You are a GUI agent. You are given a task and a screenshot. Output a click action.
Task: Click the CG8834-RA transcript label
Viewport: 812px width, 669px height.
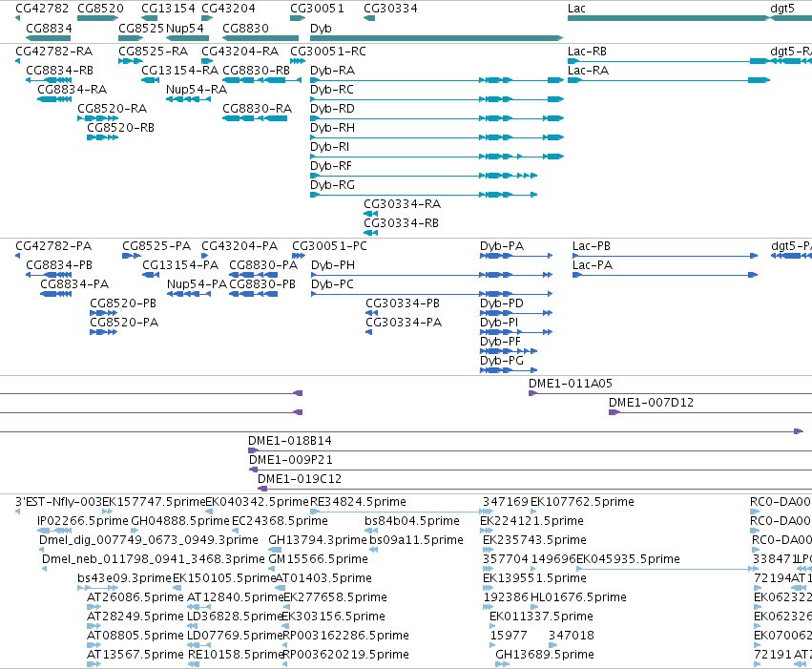72,90
